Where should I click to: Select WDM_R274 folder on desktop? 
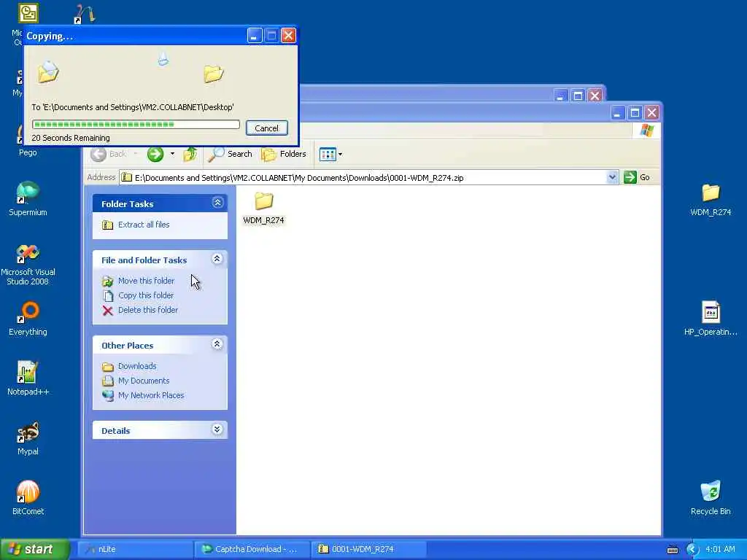[x=711, y=200]
